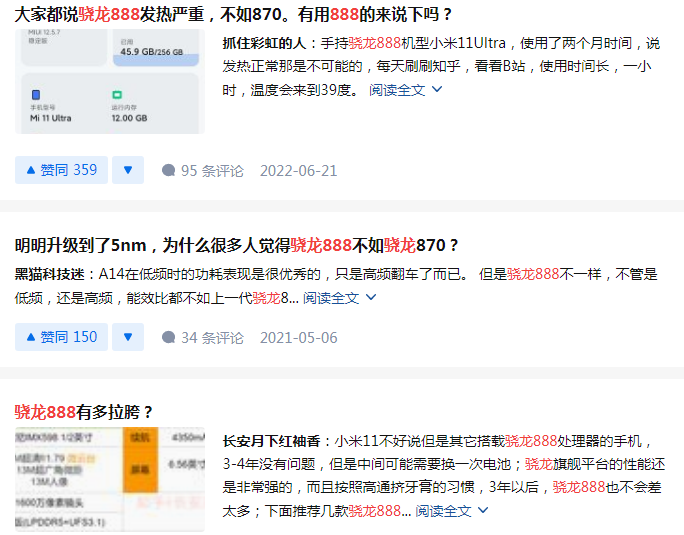Open the 34 comments on second answer
The height and width of the screenshot is (535, 684).
pos(203,338)
